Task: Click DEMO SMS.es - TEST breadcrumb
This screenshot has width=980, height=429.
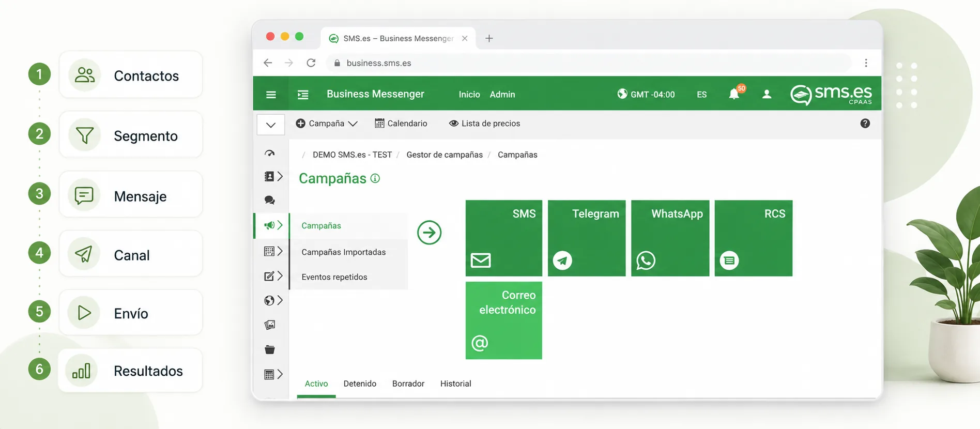Action: click(352, 155)
